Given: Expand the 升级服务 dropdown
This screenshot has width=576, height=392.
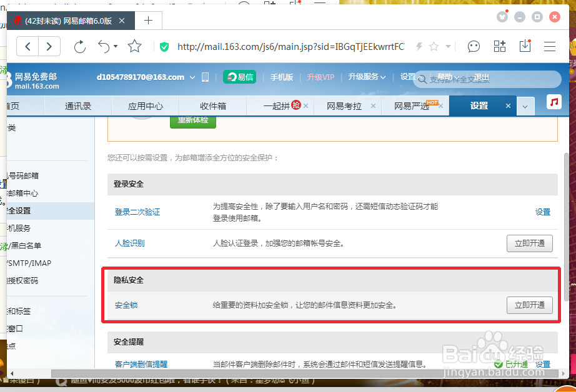Looking at the screenshot, I should click(x=367, y=77).
